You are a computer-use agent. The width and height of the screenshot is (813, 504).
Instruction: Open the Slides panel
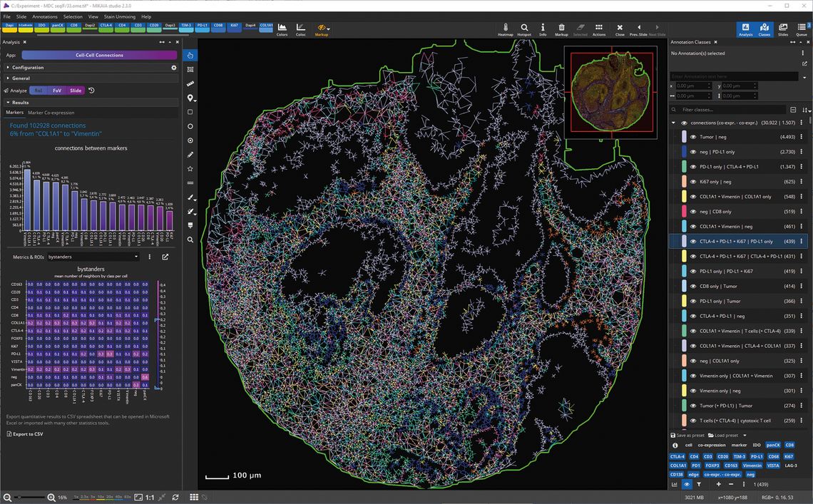tap(783, 29)
